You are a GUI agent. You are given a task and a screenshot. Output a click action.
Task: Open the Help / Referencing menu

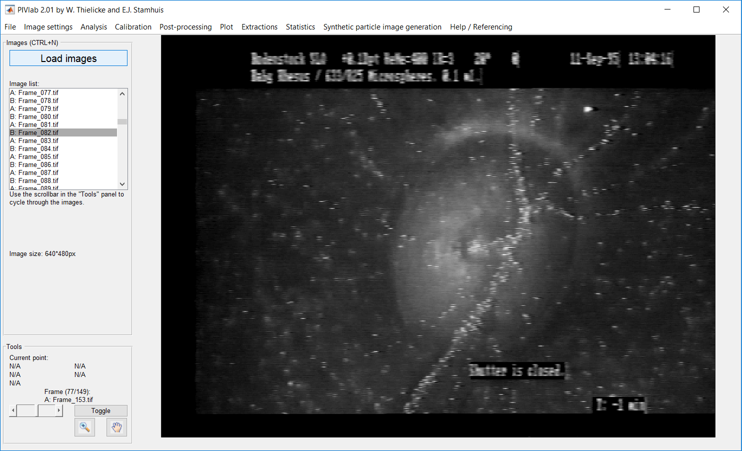point(480,27)
